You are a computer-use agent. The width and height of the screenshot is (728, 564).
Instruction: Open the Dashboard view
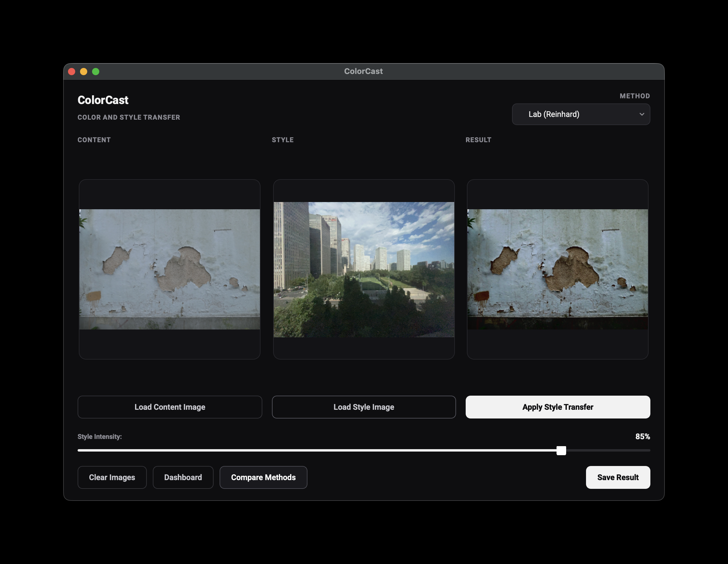coord(183,477)
